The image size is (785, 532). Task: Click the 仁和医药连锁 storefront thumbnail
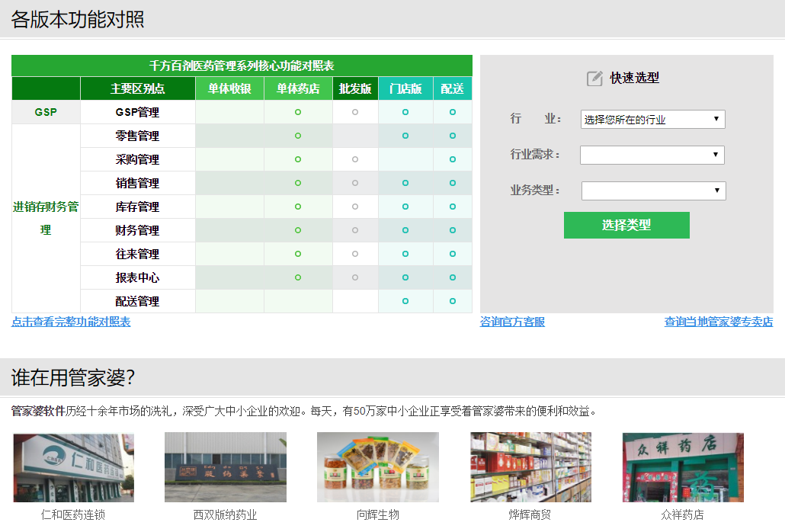[x=73, y=467]
